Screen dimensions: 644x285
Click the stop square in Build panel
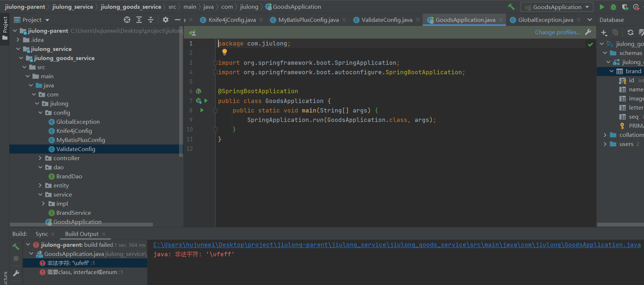(x=16, y=258)
